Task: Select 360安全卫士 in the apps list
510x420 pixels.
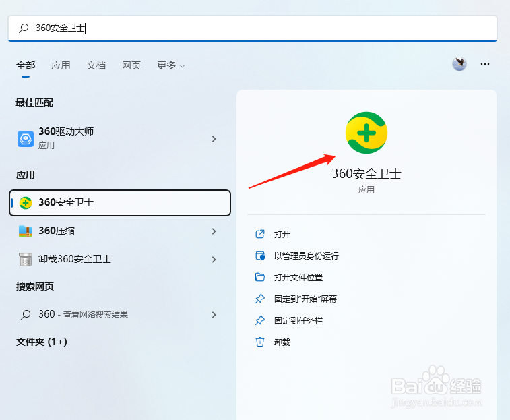Action: point(120,203)
